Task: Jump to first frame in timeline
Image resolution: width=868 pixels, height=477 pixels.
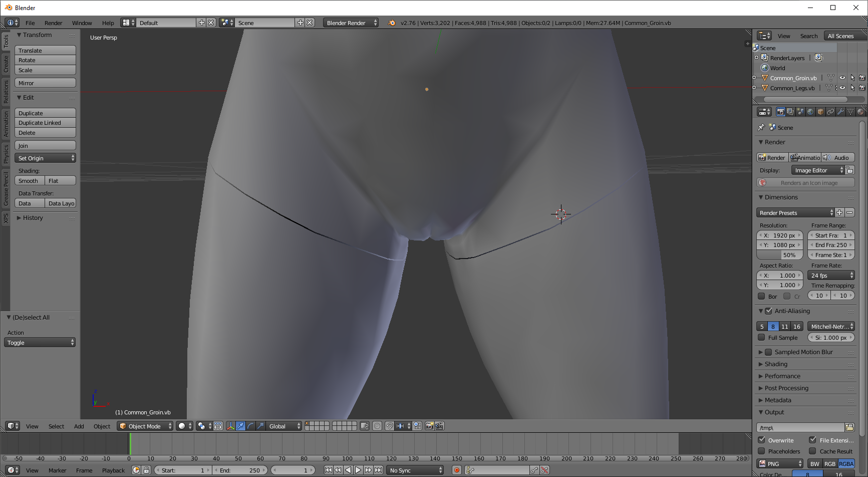Action: pyautogui.click(x=328, y=470)
